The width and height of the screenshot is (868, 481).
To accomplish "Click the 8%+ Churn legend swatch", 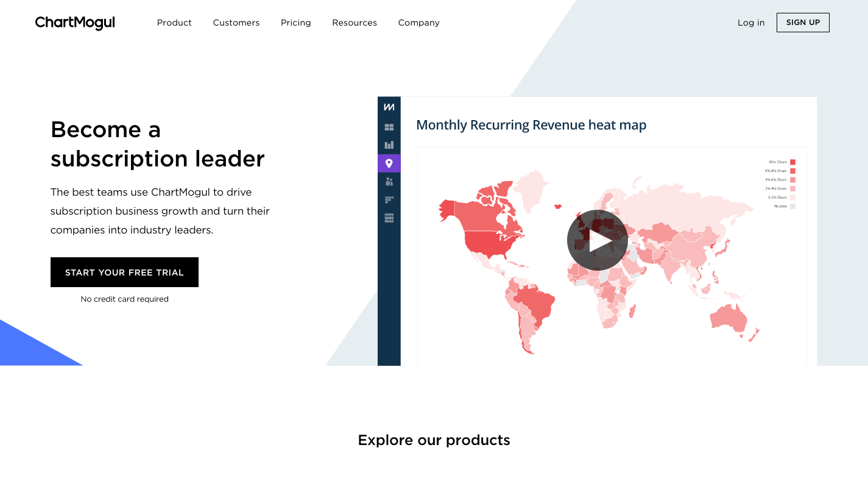I will [792, 162].
